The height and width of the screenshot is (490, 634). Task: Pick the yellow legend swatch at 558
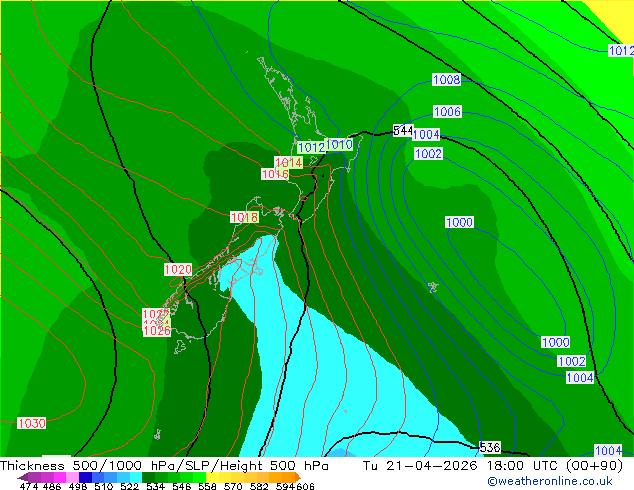(211, 477)
